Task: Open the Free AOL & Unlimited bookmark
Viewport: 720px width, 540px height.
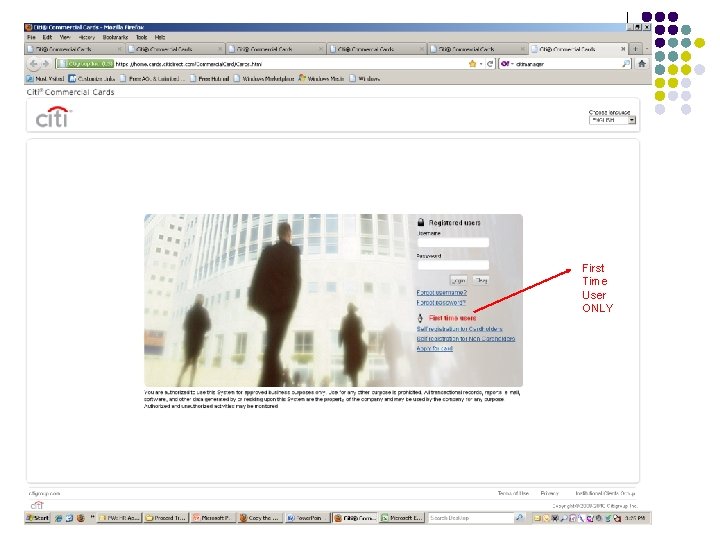Action: (x=152, y=79)
